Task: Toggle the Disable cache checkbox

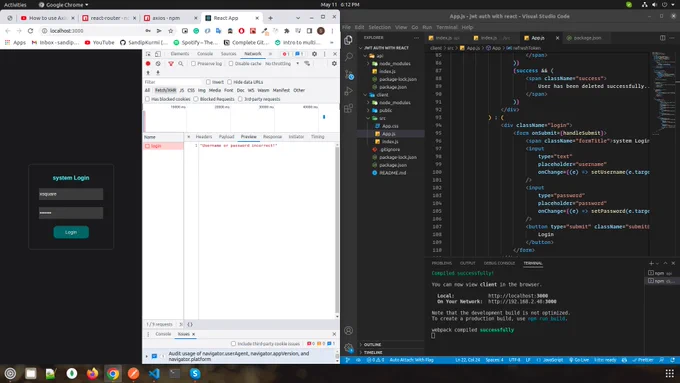Action: (x=231, y=63)
